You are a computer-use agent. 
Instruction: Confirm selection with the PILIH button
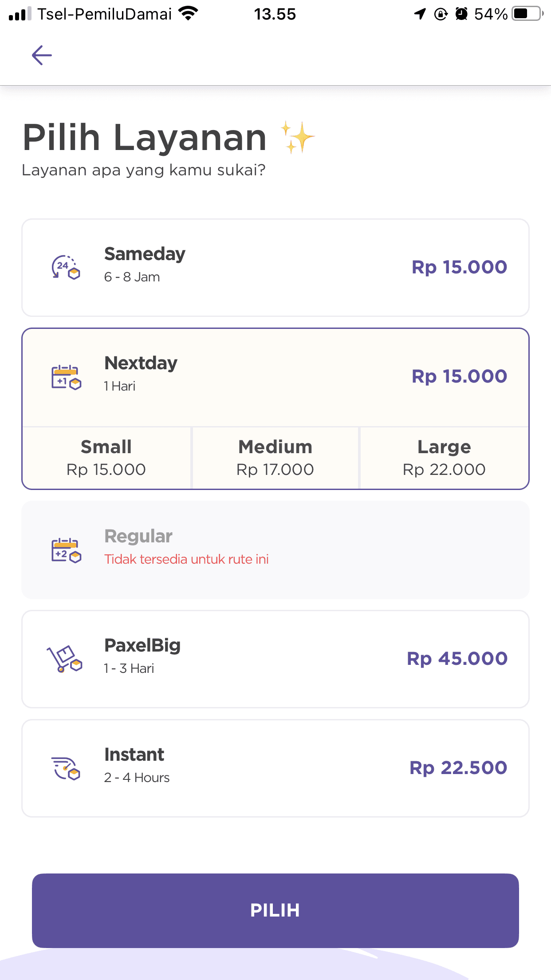point(275,910)
